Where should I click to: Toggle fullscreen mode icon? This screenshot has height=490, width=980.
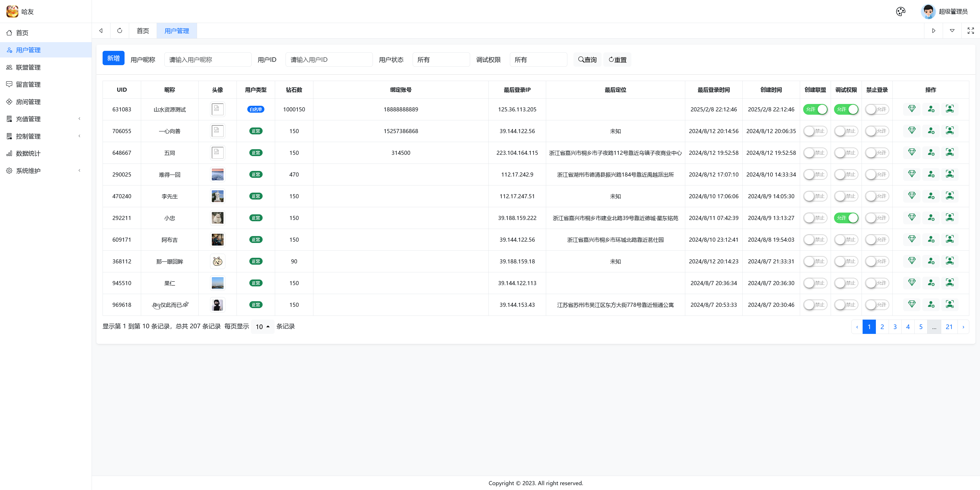pyautogui.click(x=971, y=30)
